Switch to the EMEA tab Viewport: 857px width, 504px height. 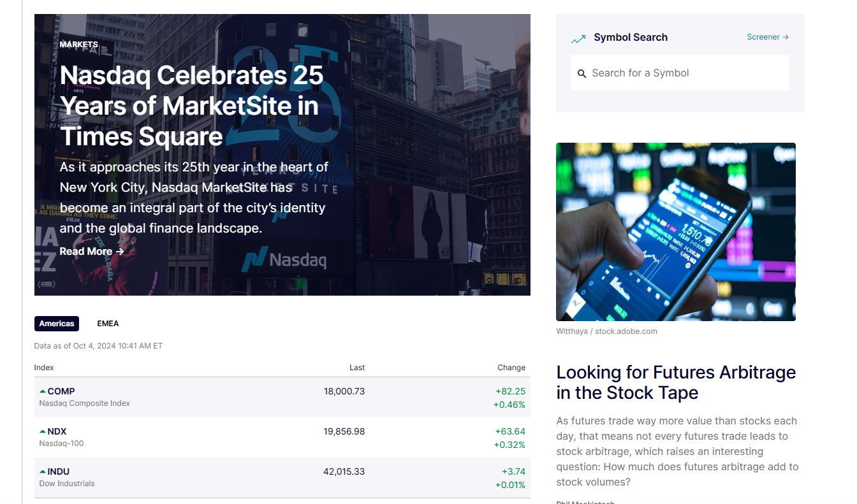(108, 324)
